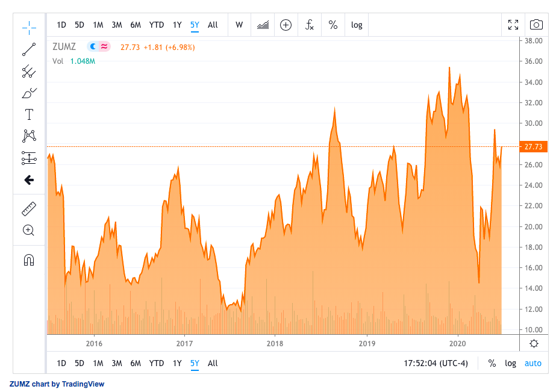Open the indicators fx menu
Viewport: 559px width, 392px height.
coord(309,25)
